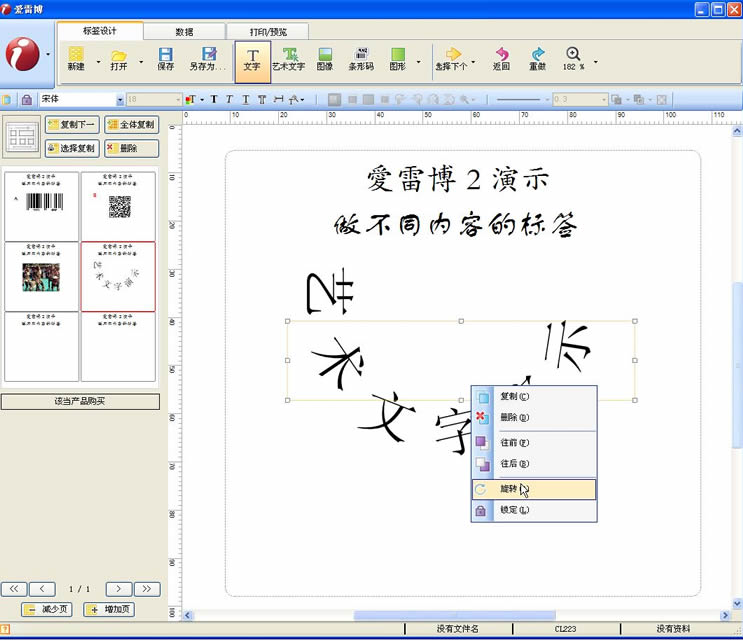Choose 复制 (C) in the context menu
743x641 pixels.
click(534, 397)
